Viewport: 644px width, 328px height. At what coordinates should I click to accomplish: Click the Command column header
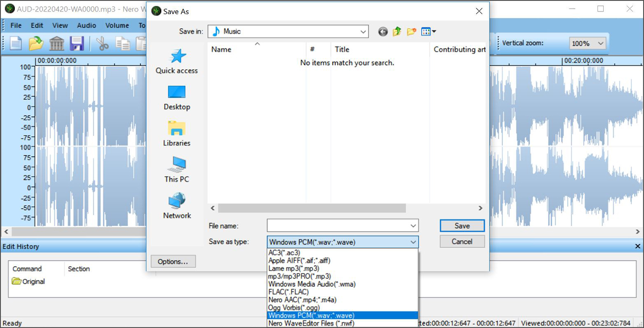click(27, 269)
